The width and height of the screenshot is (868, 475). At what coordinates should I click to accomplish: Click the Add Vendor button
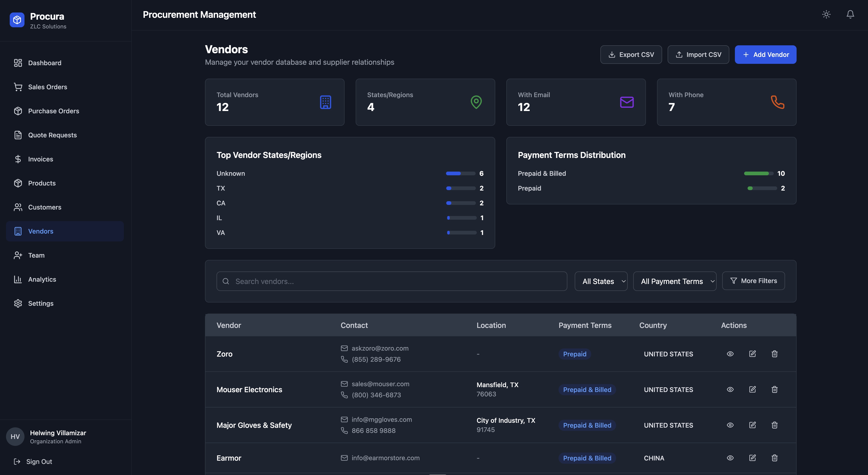(765, 55)
